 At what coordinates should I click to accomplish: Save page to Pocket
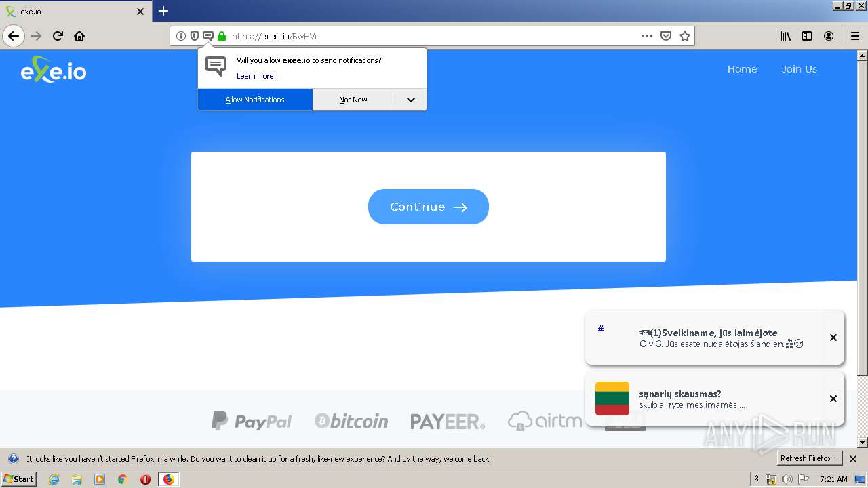(666, 36)
